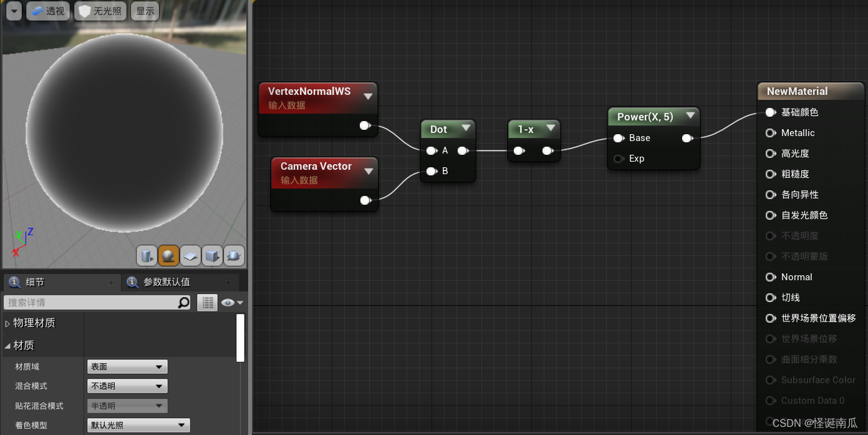Click the 基础颜色 base color pin
This screenshot has height=435, width=868.
click(x=771, y=112)
